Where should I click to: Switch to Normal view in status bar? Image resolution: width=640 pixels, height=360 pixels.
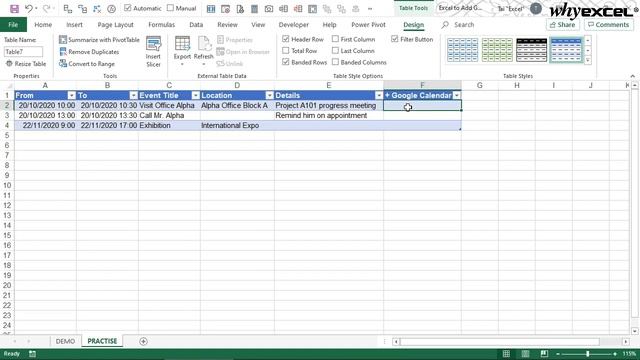[x=506, y=353]
